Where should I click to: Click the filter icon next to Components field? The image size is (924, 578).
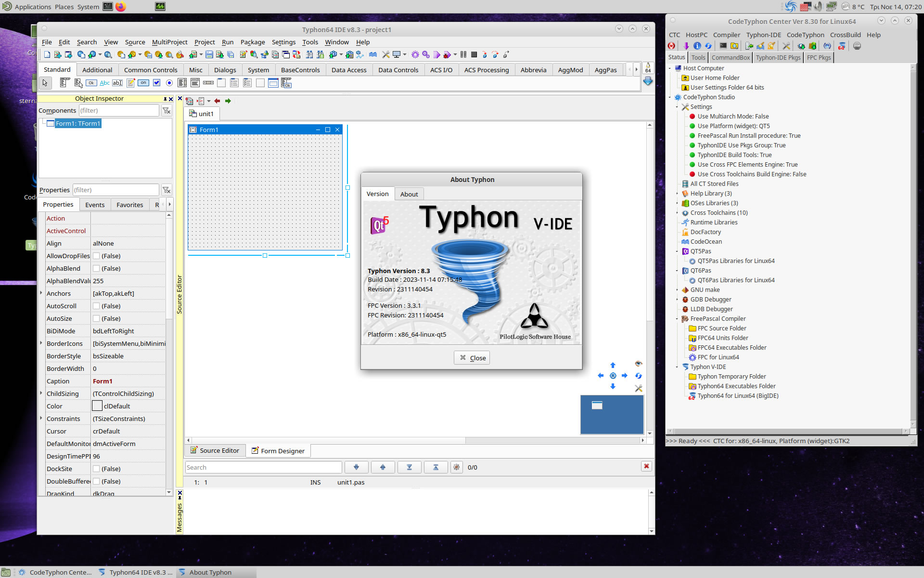(x=167, y=110)
